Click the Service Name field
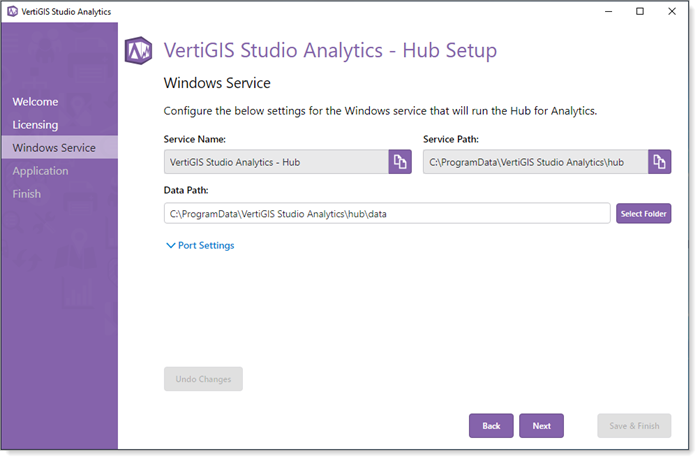Image resolution: width=700 pixels, height=461 pixels. tap(276, 162)
